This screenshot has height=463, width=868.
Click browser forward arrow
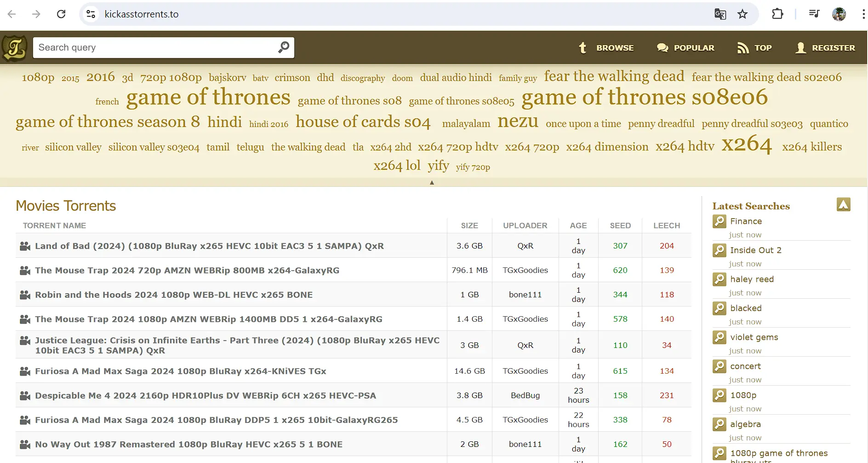click(x=36, y=14)
